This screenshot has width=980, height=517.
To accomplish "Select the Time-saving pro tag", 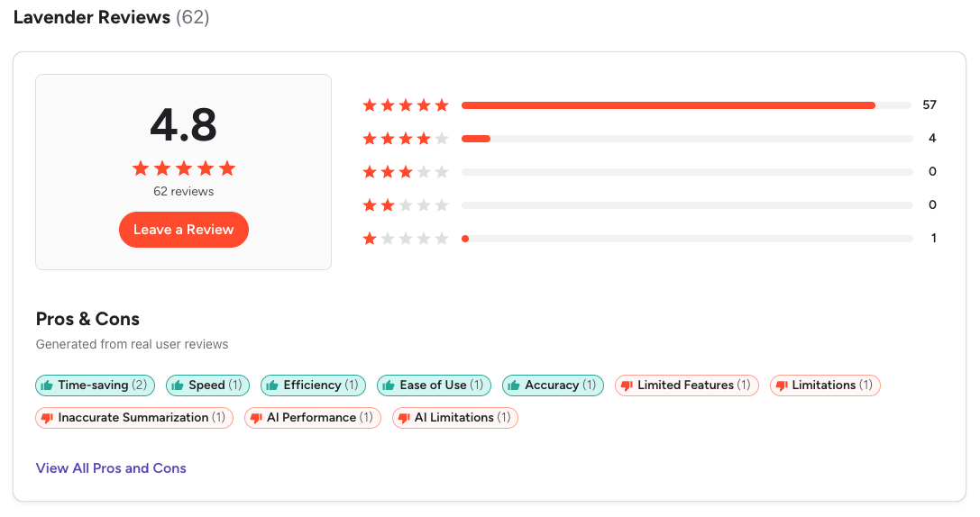I will 96,385.
